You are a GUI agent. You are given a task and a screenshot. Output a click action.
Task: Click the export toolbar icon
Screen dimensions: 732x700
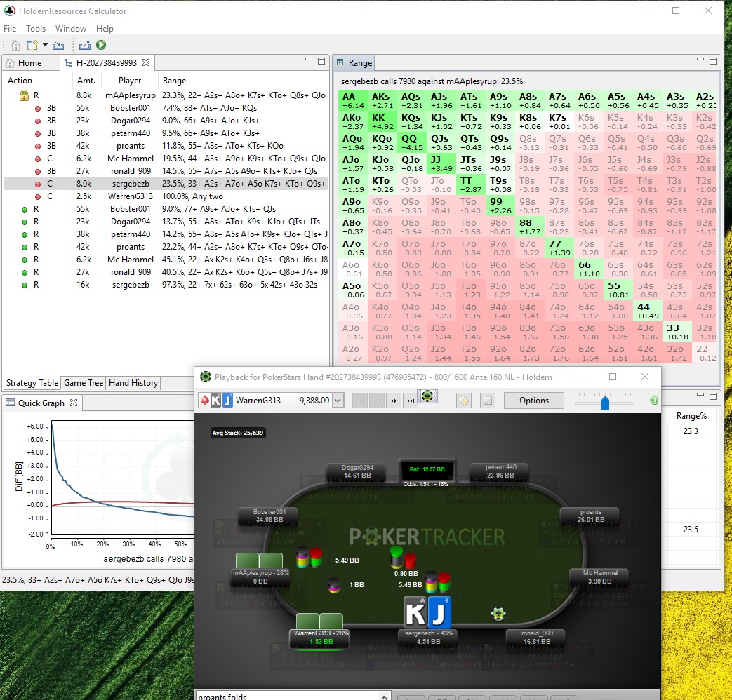[84, 46]
